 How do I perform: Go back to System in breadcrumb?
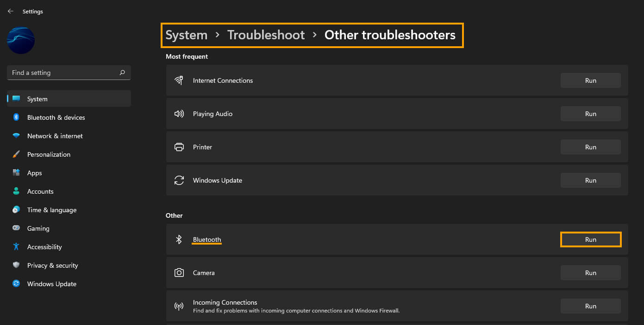coord(187,35)
